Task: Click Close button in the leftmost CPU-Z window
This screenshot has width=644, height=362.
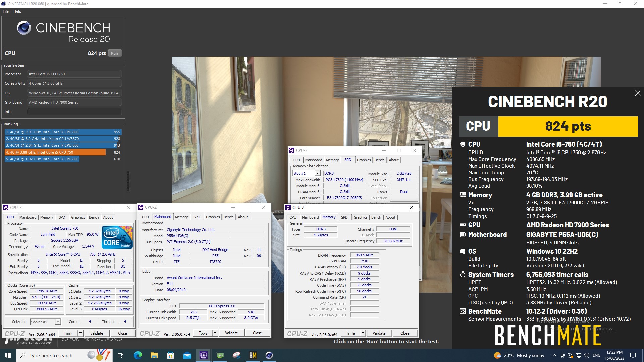Action: (122, 333)
